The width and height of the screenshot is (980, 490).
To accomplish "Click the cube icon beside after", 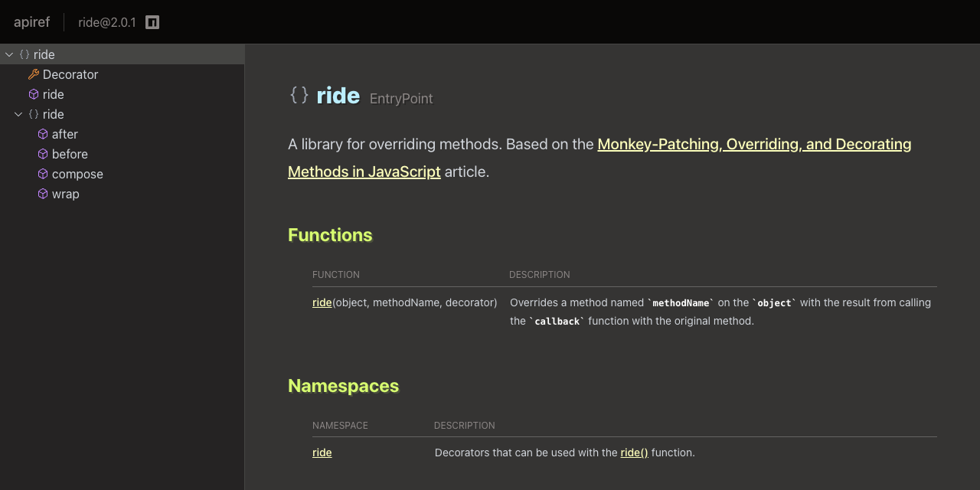I will tap(43, 134).
